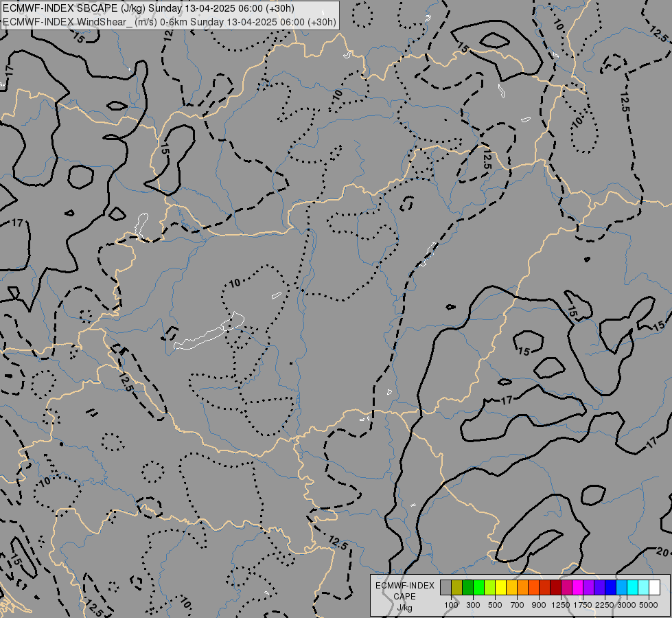Click the SBCAPE title line in header
The image size is (672, 618).
(149, 8)
